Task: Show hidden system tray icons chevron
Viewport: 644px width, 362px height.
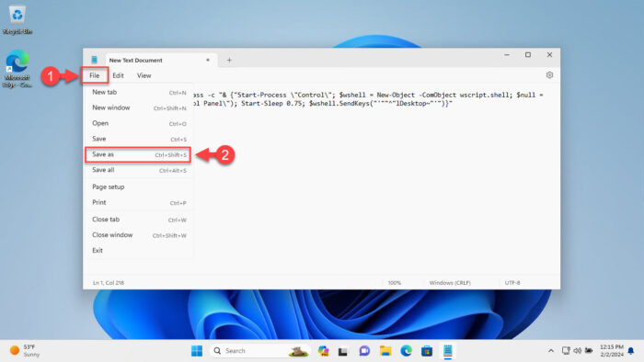Action: (x=551, y=351)
